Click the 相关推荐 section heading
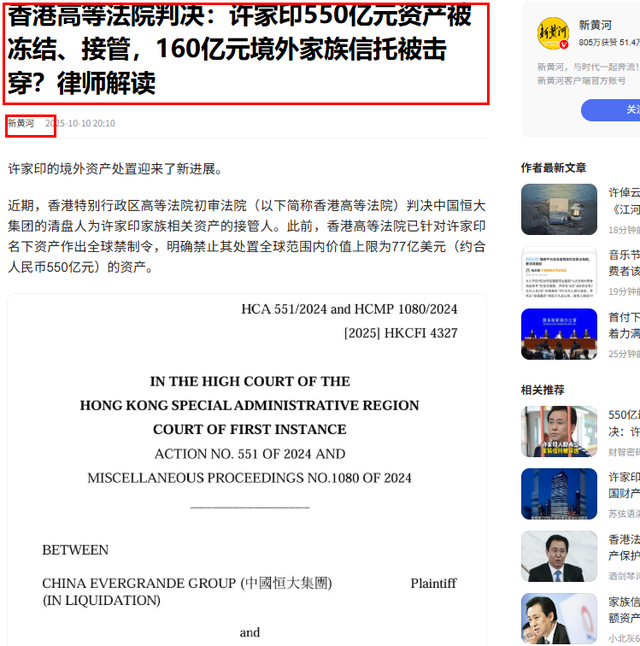The image size is (640, 646). click(x=542, y=390)
